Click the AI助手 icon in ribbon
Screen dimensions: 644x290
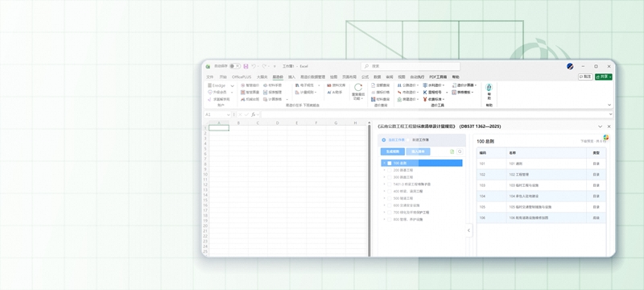[x=329, y=93]
